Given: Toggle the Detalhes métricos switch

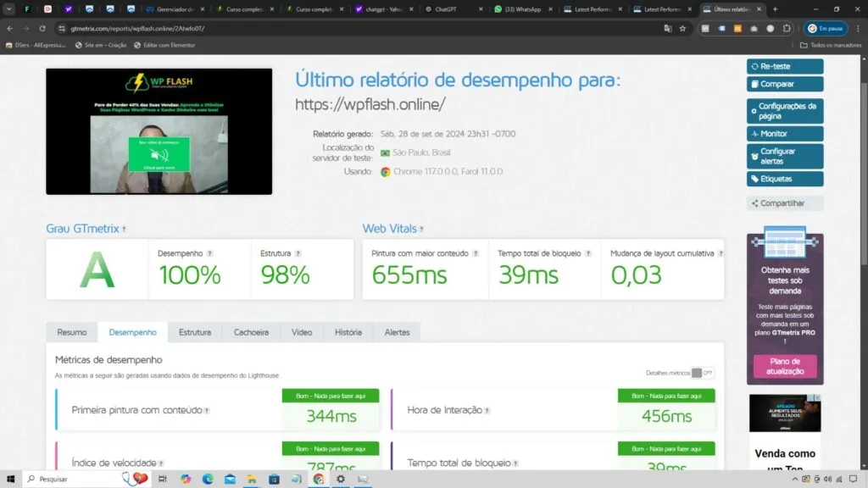Looking at the screenshot, I should [702, 373].
